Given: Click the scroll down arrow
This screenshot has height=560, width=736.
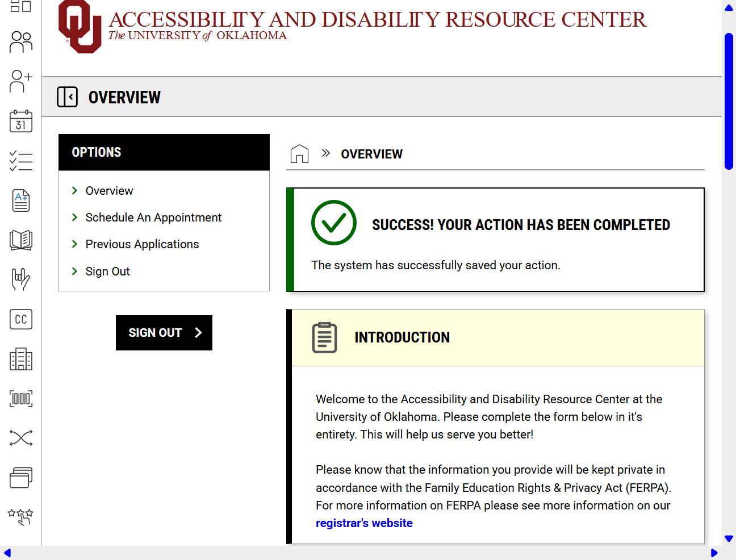Looking at the screenshot, I should (x=729, y=538).
